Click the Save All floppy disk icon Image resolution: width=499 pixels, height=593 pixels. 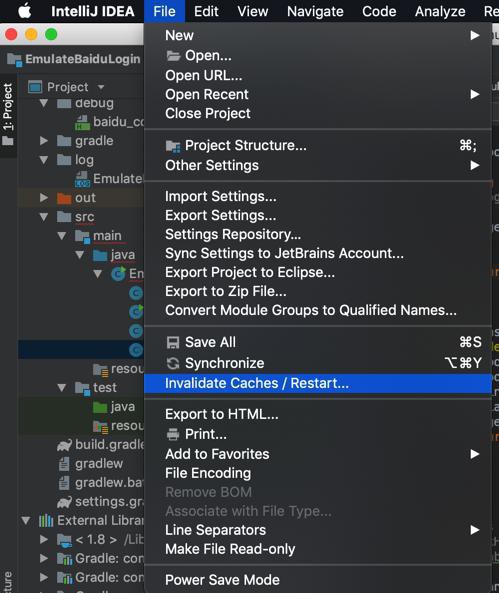click(x=173, y=342)
